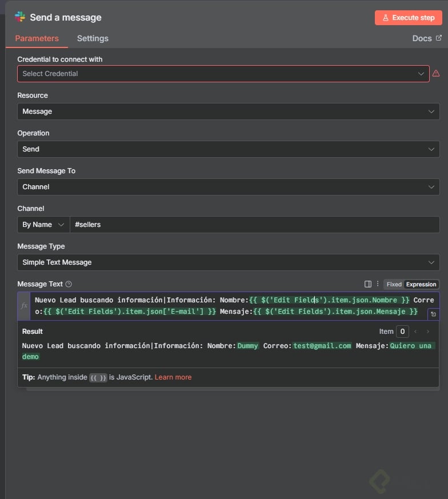Go to next result item arrow
The height and width of the screenshot is (499, 448).
click(428, 332)
